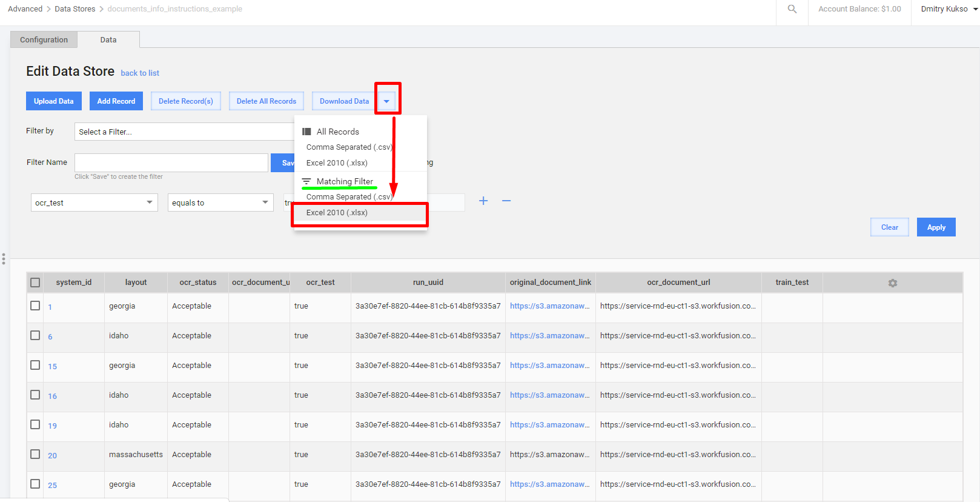Open the ocr_test column dropdown
This screenshot has height=502, width=980.
pyautogui.click(x=94, y=202)
